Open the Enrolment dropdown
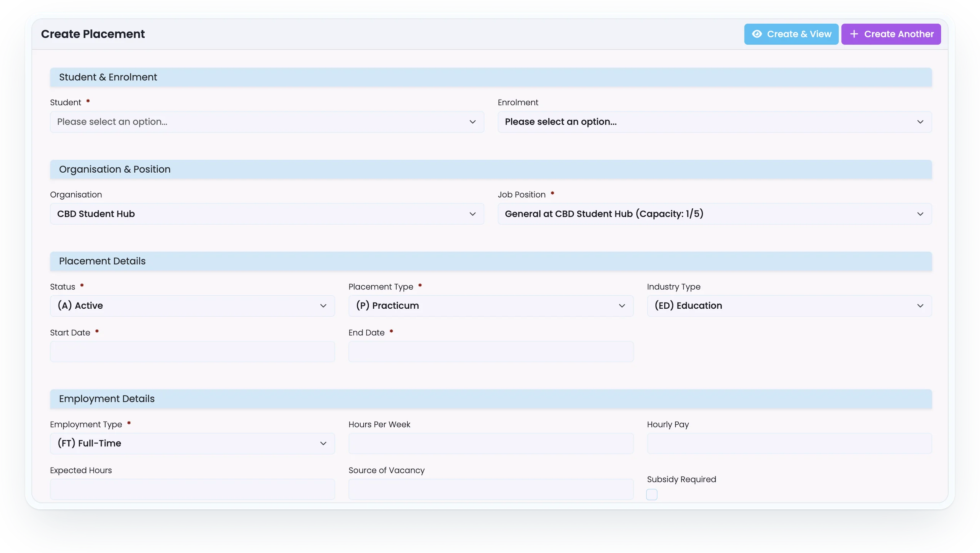980x553 pixels. click(x=714, y=122)
